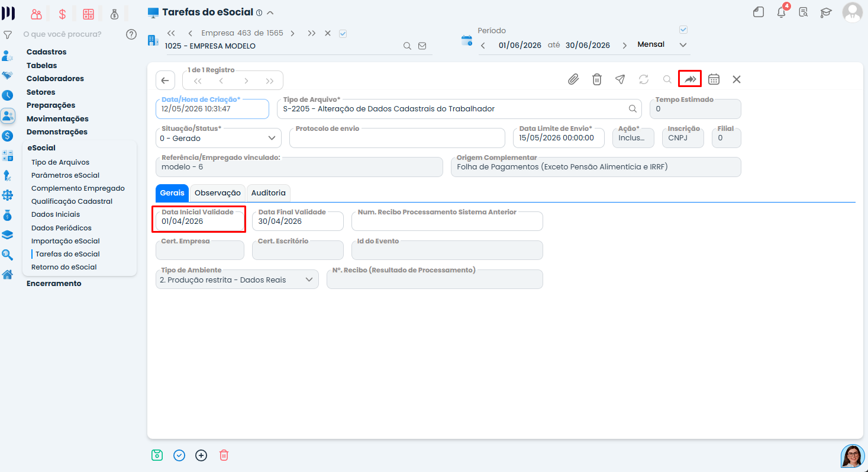This screenshot has height=472, width=868.
Task: Close the record with the X icon
Action: 737,79
